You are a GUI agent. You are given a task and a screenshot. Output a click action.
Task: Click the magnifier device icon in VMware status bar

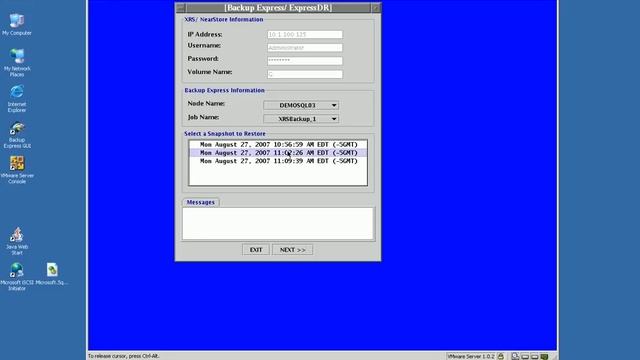coord(515,356)
